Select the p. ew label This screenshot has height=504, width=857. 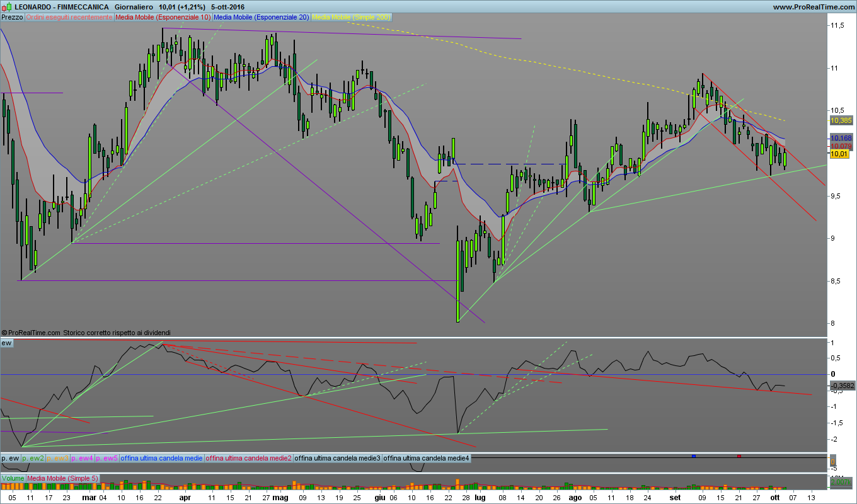point(11,458)
